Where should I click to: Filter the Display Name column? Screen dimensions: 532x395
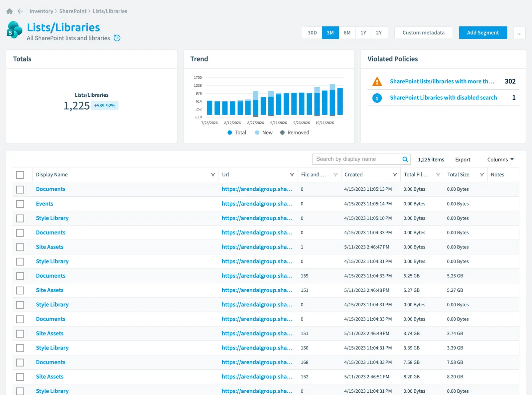pos(213,175)
